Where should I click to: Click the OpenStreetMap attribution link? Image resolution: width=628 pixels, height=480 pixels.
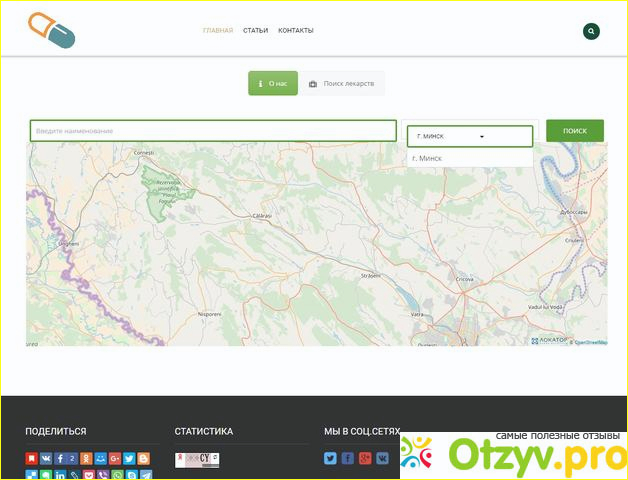pyautogui.click(x=589, y=342)
